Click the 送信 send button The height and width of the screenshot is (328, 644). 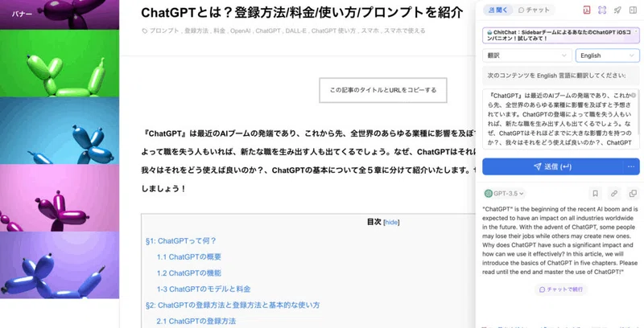[x=552, y=166]
